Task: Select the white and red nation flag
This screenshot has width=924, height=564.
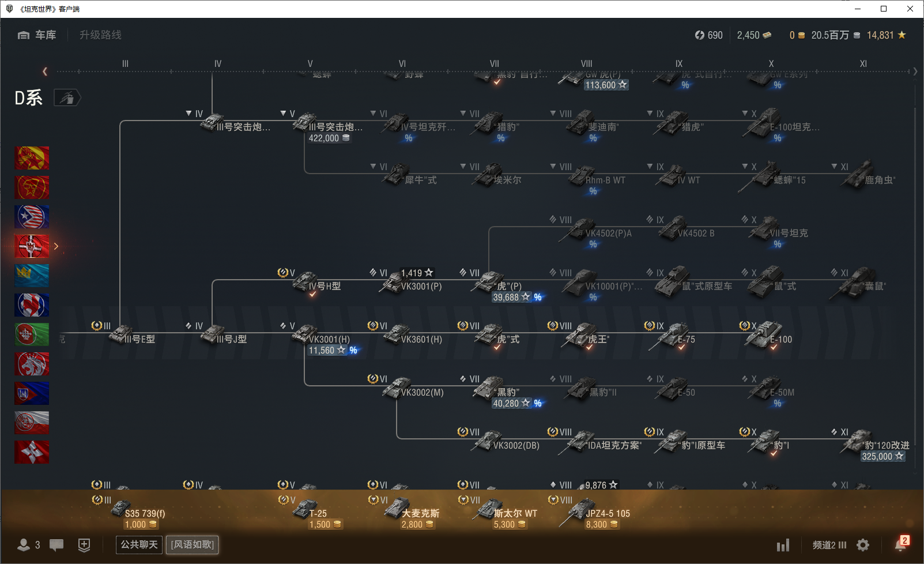Action: (32, 423)
